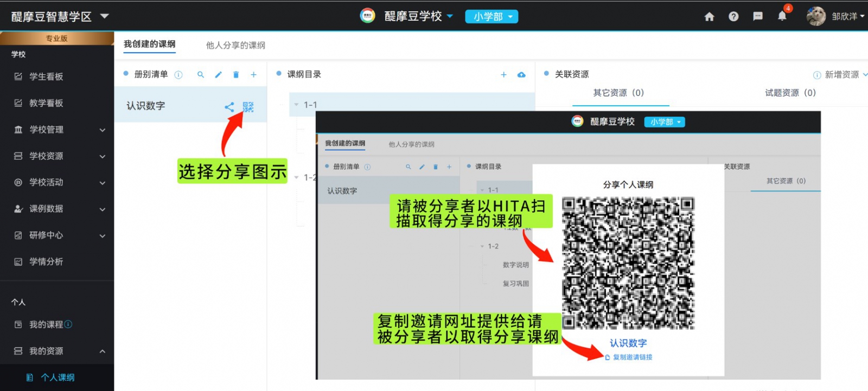Switch to 他人分享的课纲 tab
868x391 pixels.
[235, 46]
